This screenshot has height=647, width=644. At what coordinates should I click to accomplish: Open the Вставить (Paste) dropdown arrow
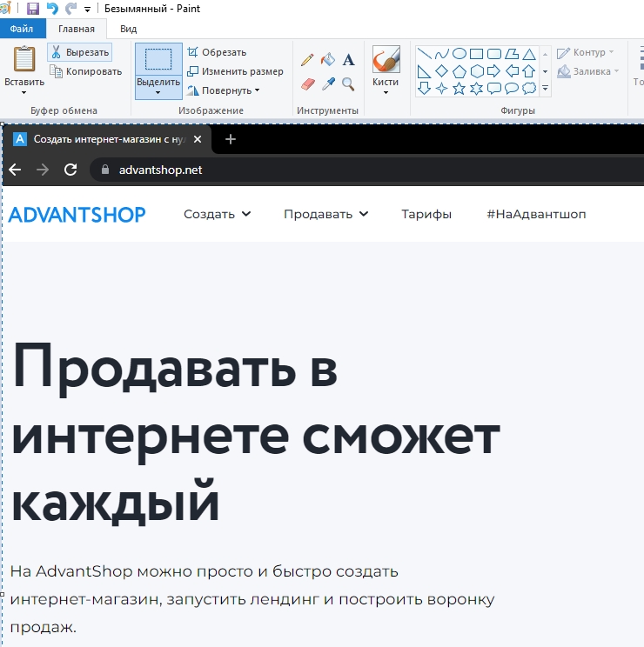click(24, 92)
